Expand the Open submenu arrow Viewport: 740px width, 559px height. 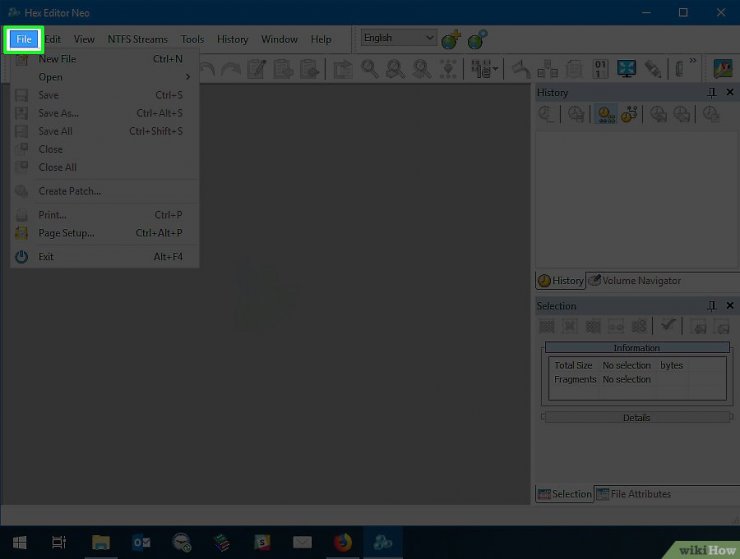coord(188,76)
